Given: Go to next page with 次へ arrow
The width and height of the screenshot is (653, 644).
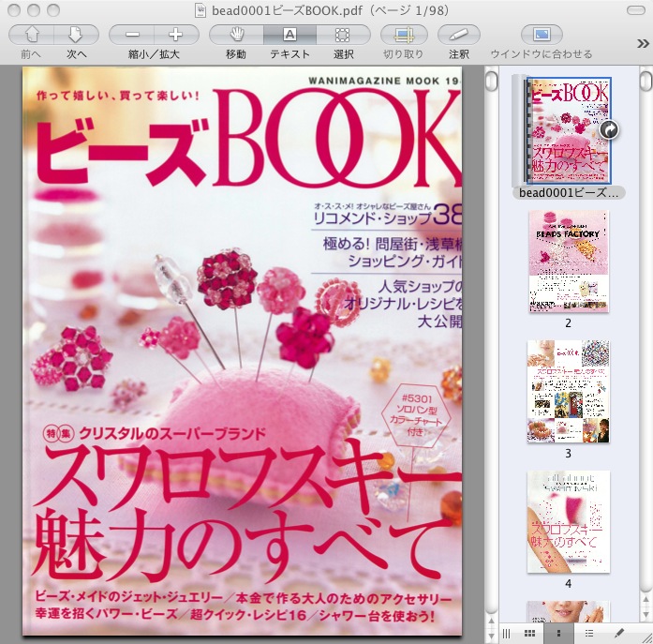Looking at the screenshot, I should 76,35.
